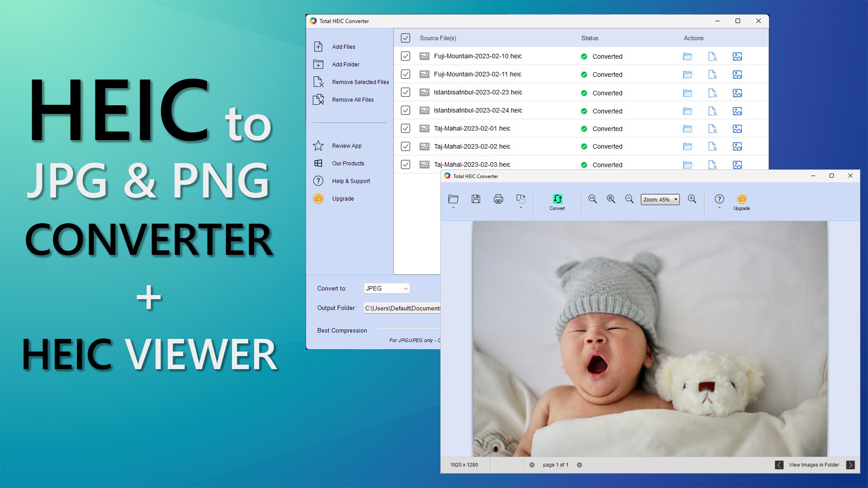This screenshot has height=488, width=868.
Task: Remove Istanbisatnbul-2023-02-23.heic using its file-delete icon
Action: pyautogui.click(x=712, y=93)
